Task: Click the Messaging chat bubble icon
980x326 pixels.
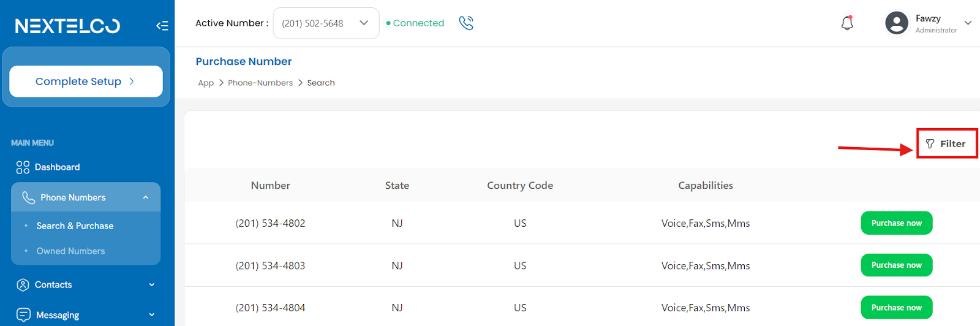Action: click(x=23, y=315)
